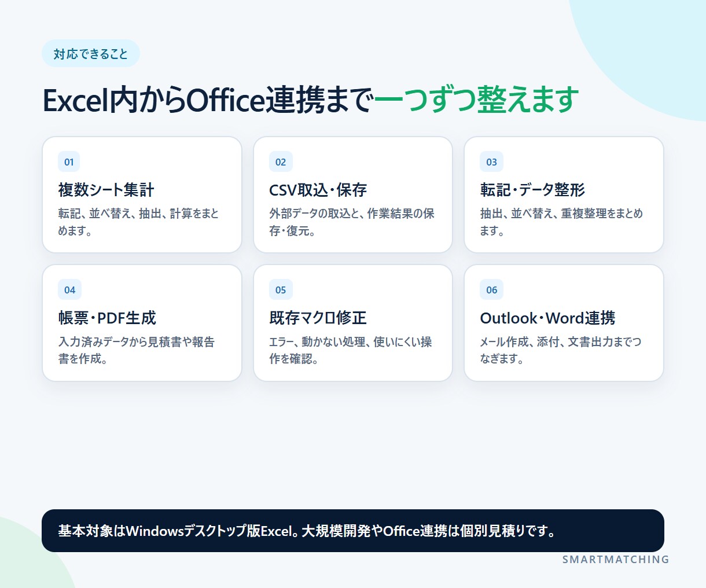The image size is (706, 588).
Task: Click description メール作成、添付、文書出力までつなぎます。
Action: click(561, 350)
